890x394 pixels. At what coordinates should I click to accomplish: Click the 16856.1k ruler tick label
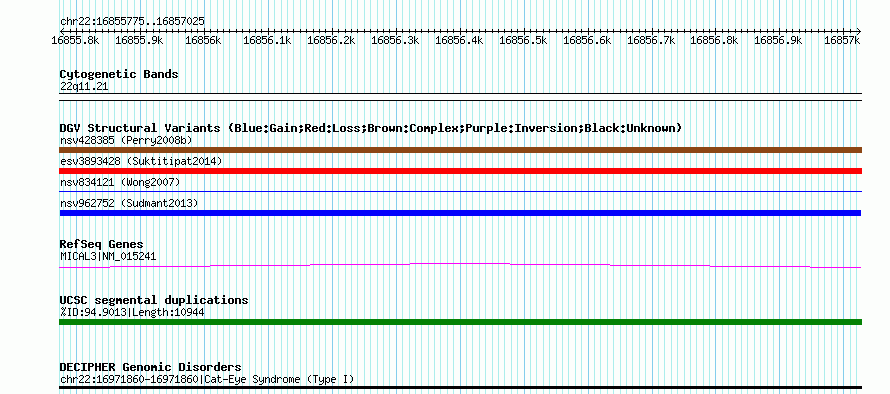267,40
